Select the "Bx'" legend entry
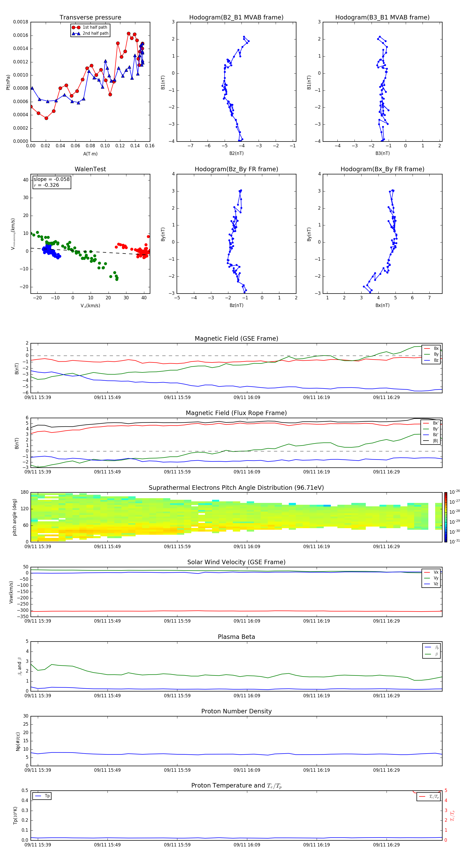Screen dimensions: 473x868 [431, 423]
